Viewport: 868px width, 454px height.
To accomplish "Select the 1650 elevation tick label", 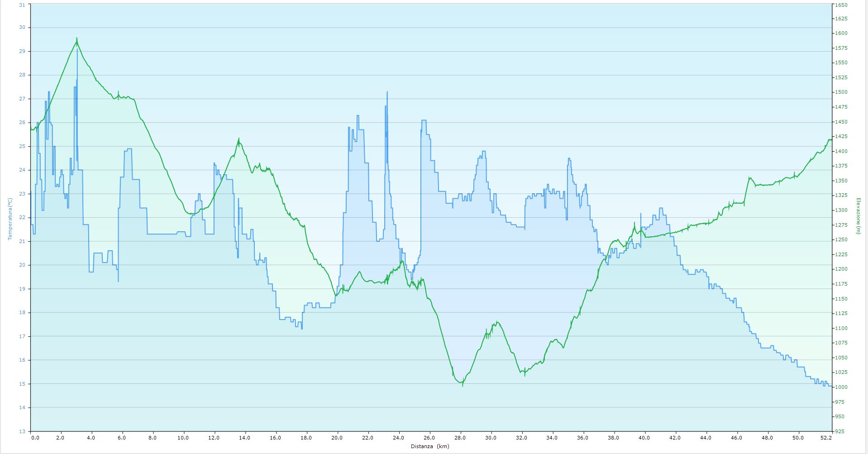I will click(841, 5).
